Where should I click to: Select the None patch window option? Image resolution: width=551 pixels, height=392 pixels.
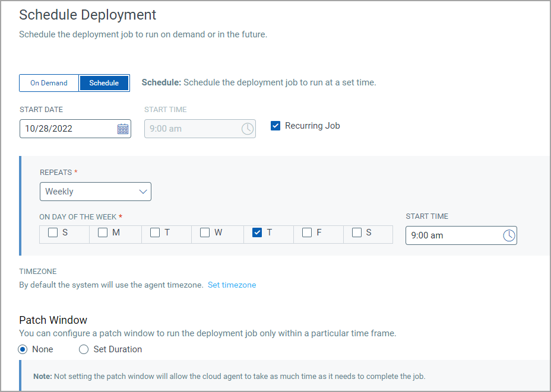(23, 349)
